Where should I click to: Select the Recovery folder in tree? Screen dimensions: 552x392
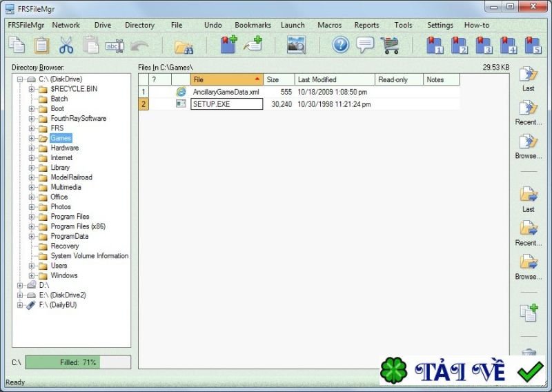click(x=65, y=246)
